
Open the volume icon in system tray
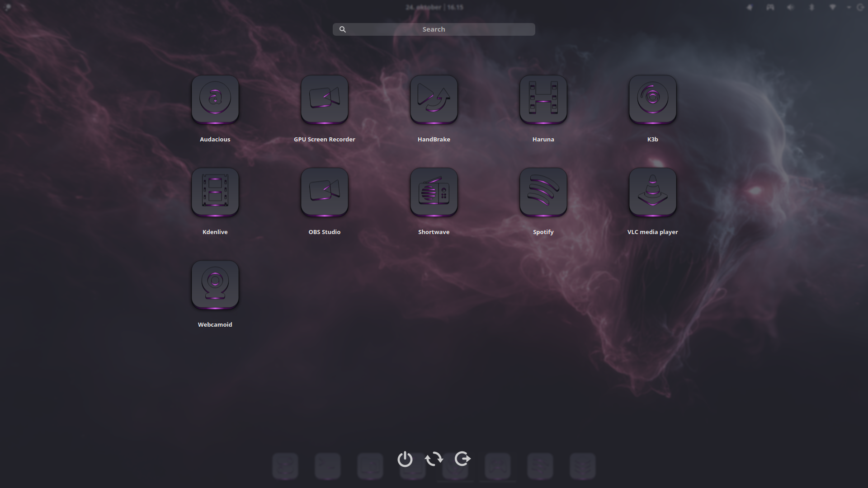pos(791,7)
